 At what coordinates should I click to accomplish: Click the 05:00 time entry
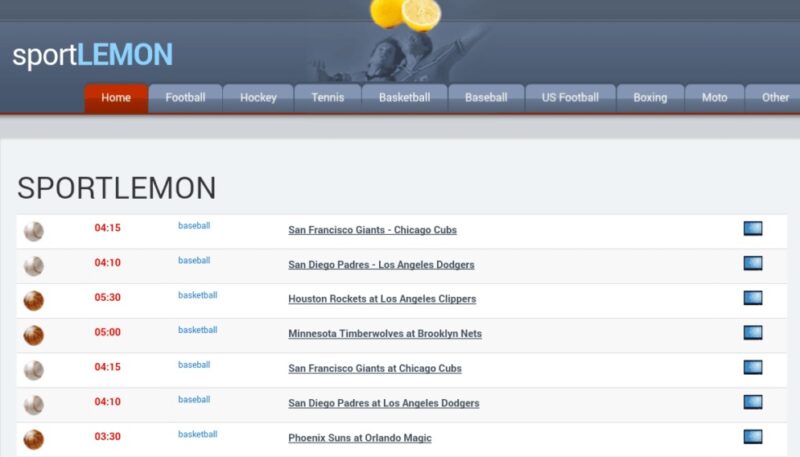click(x=108, y=332)
